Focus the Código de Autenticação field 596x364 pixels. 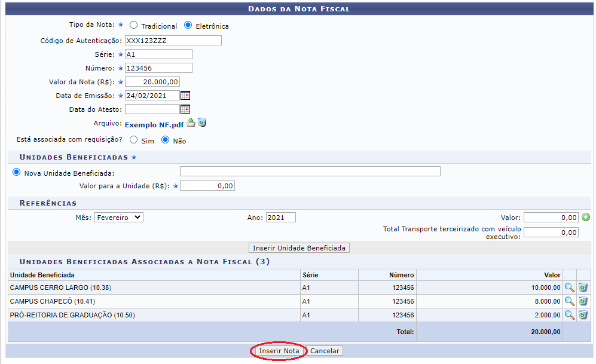pyautogui.click(x=173, y=40)
